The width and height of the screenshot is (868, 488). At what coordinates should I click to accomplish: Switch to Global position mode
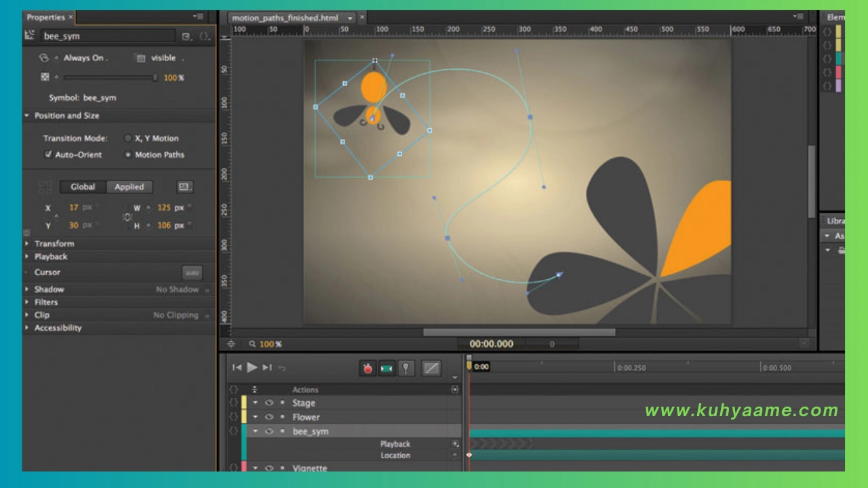coord(83,187)
